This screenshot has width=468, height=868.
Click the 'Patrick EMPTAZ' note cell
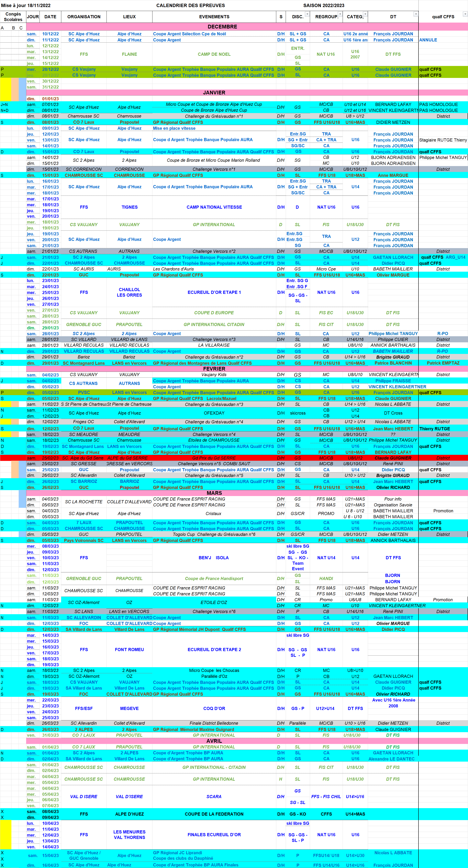click(x=443, y=363)
